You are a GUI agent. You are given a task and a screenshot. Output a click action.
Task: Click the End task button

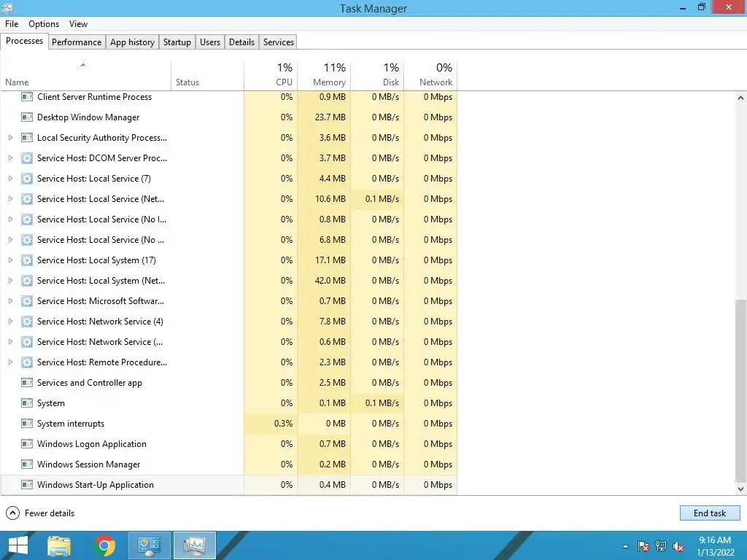[x=710, y=513]
